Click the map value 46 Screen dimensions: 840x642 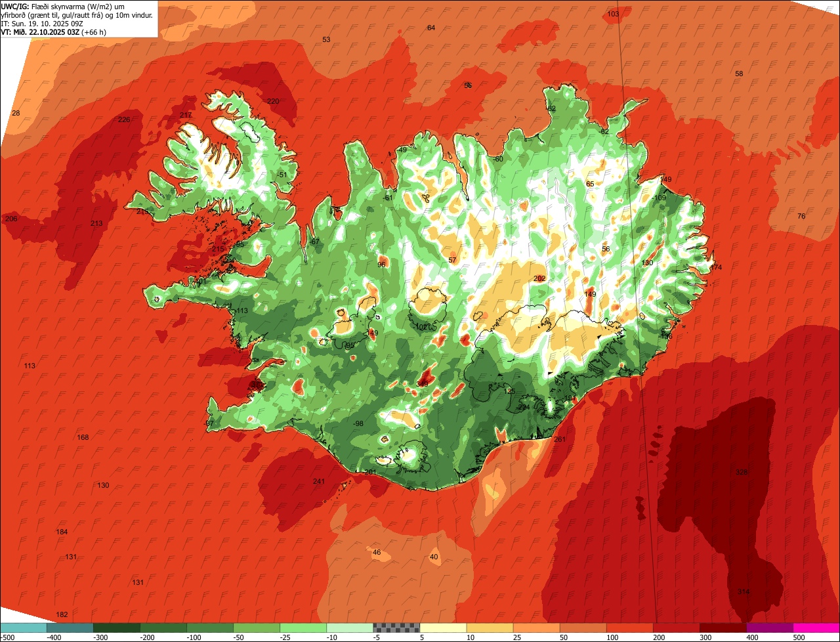click(x=377, y=552)
